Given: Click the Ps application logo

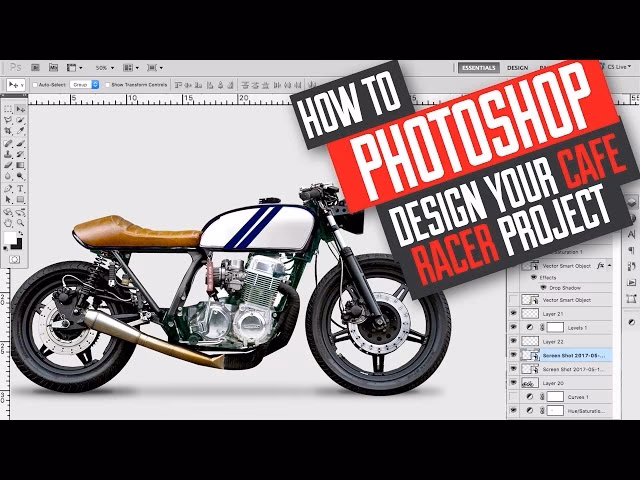Looking at the screenshot, I should (x=16, y=67).
